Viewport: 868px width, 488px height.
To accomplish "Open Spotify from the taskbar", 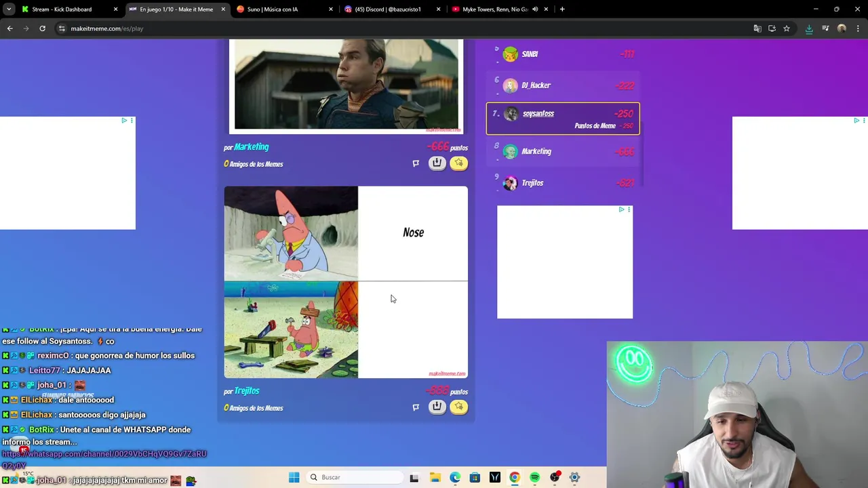I will 534,477.
